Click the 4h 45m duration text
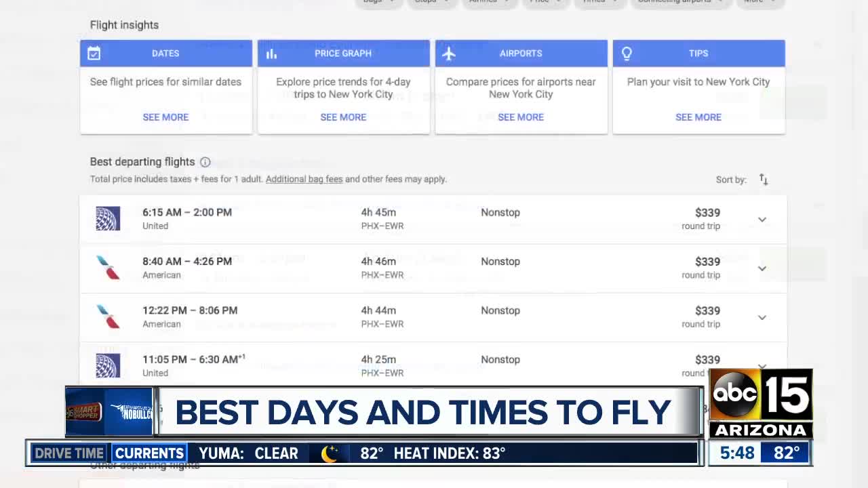868x488 pixels. [378, 212]
